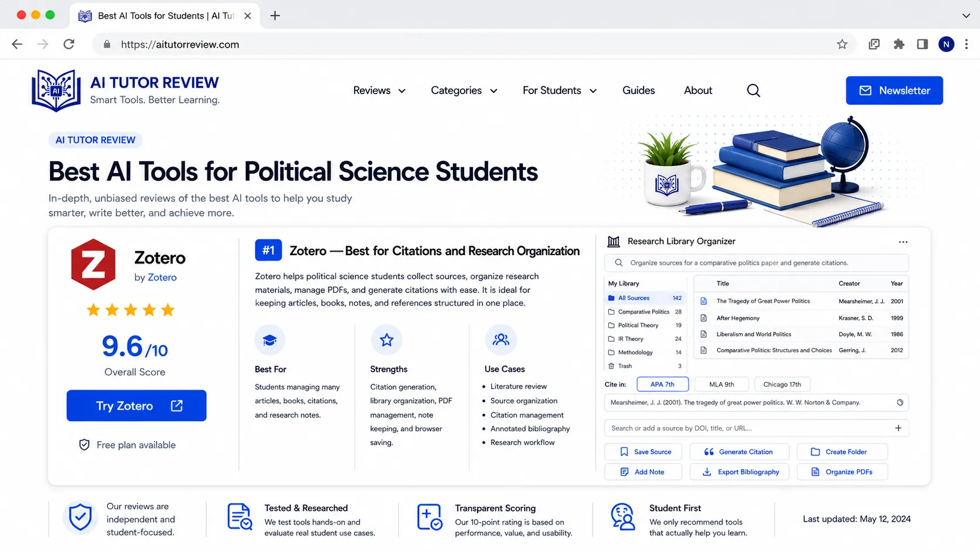Click the Add Note button
The width and height of the screenshot is (980, 552).
644,472
